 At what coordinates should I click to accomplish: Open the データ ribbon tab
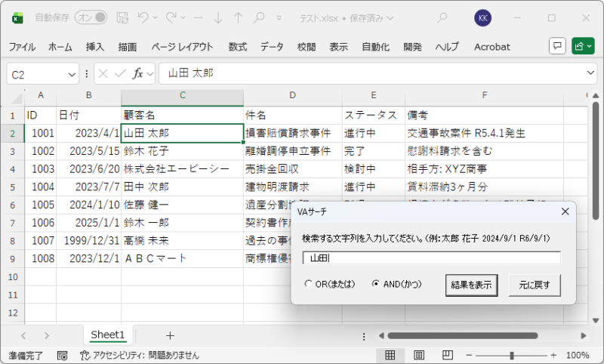(272, 47)
